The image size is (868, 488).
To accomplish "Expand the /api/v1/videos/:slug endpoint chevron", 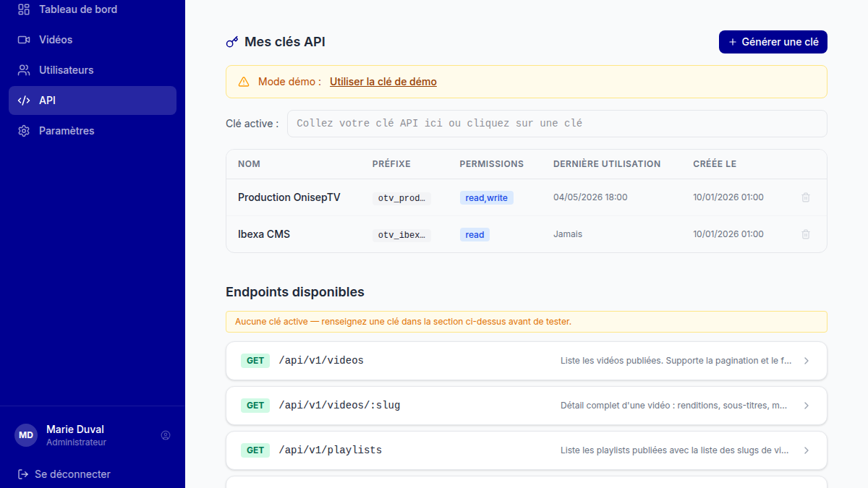I will click(x=807, y=406).
